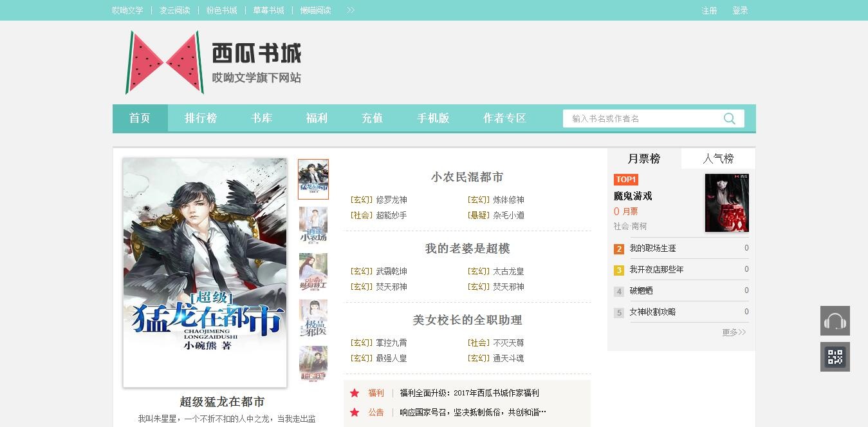Viewport: 868px width, 427px height.
Task: Open ranked book 我的职场生涯
Action: (653, 248)
